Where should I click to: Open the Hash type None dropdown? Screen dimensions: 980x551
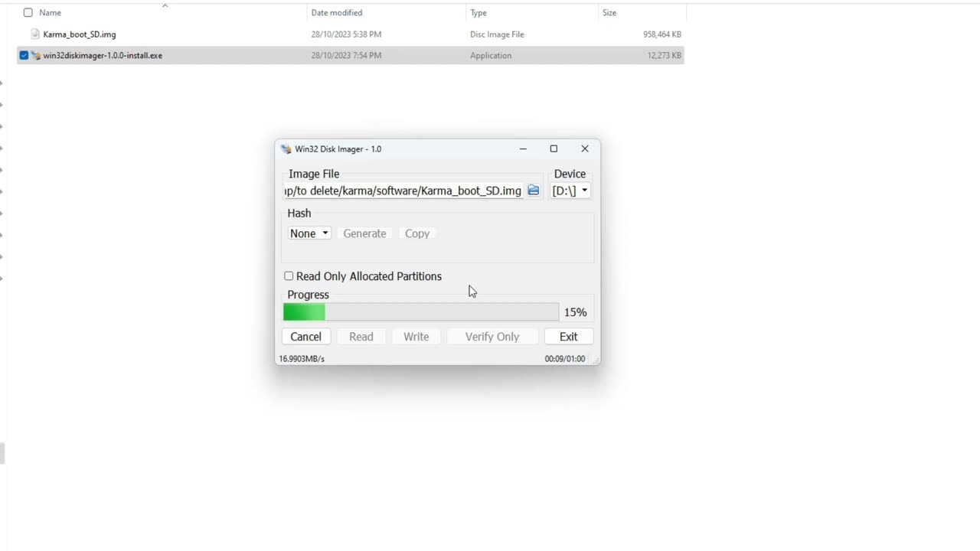(x=309, y=233)
